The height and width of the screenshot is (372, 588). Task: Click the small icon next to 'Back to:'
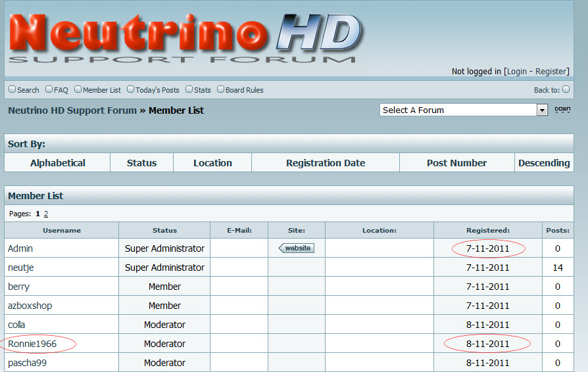pyautogui.click(x=566, y=90)
